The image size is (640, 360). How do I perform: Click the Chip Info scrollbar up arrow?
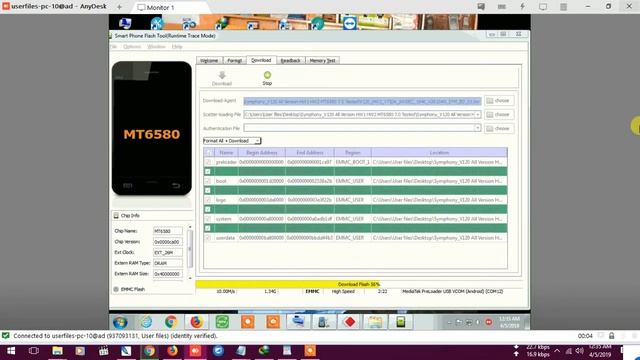[x=190, y=227]
